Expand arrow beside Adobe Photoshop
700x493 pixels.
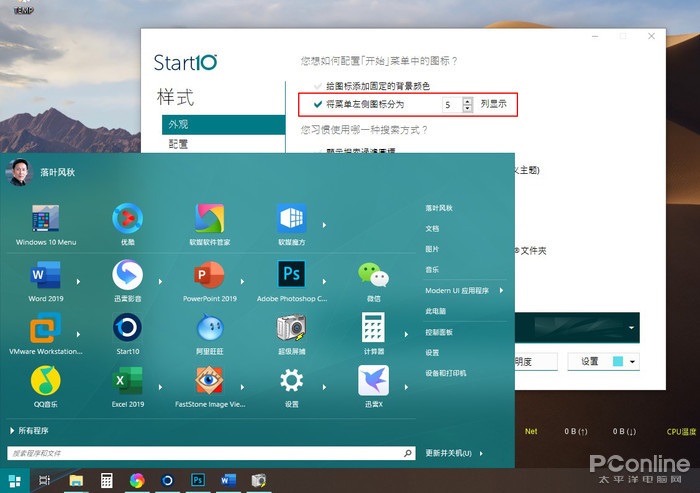tap(324, 282)
